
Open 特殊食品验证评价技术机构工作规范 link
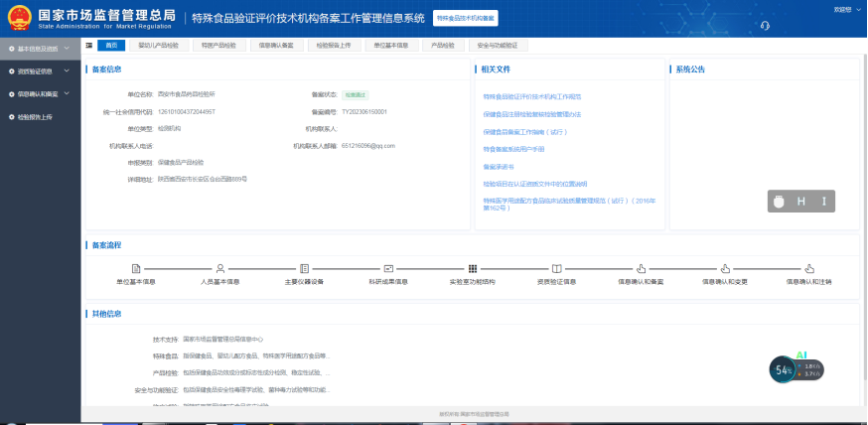click(532, 97)
